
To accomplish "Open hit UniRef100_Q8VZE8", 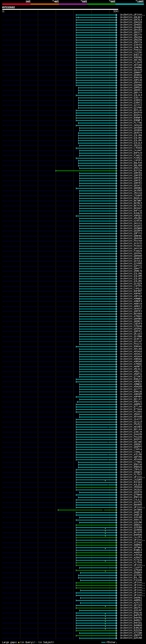I will point(131,30).
